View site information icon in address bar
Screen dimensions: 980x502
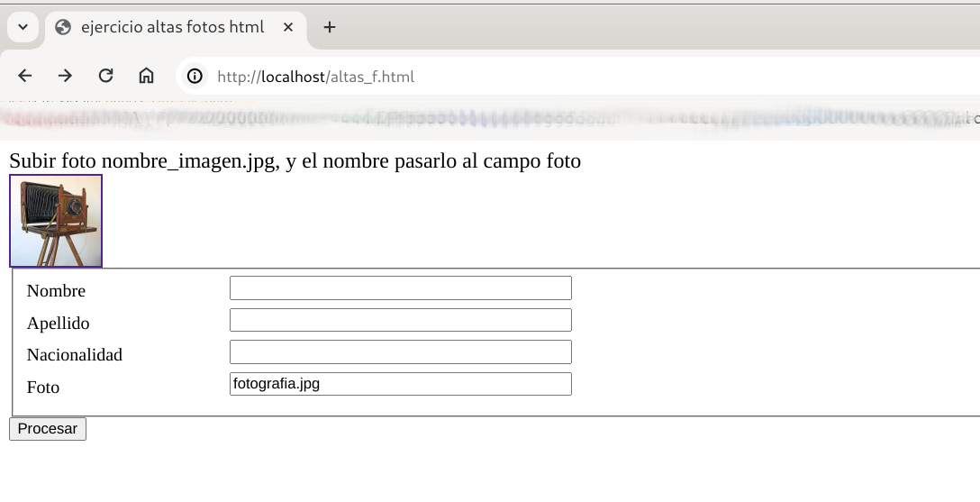coord(195,77)
